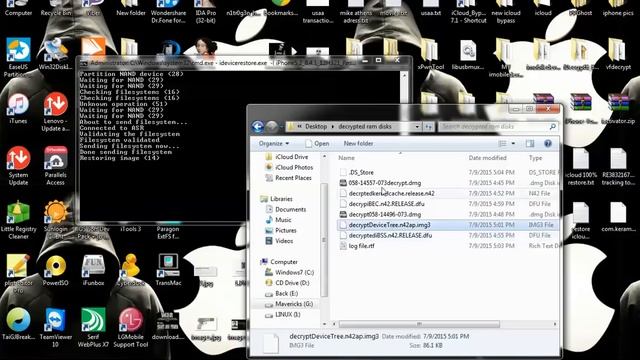Screen dimensions: 640x360
Task: Click horizontal scrollbar in file list
Action: click(419, 324)
